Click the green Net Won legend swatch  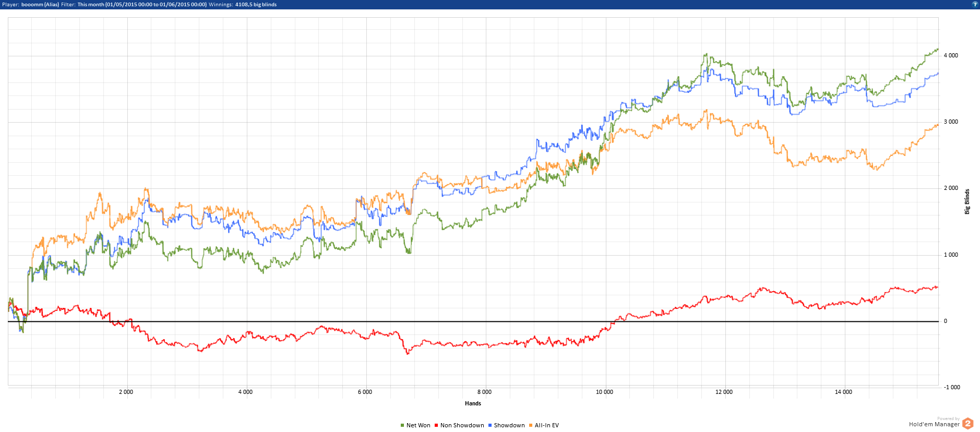coord(402,425)
